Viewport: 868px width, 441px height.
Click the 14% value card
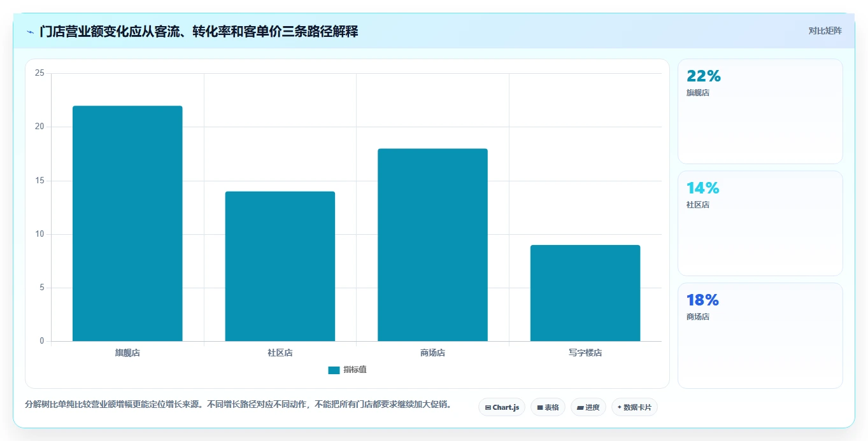760,223
